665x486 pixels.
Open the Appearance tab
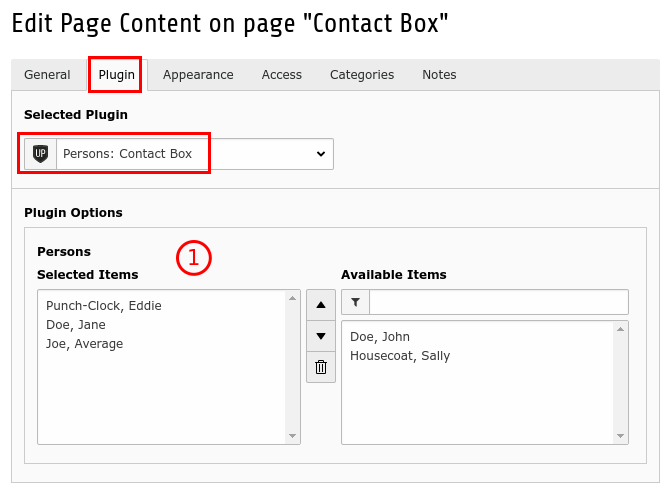point(198,75)
